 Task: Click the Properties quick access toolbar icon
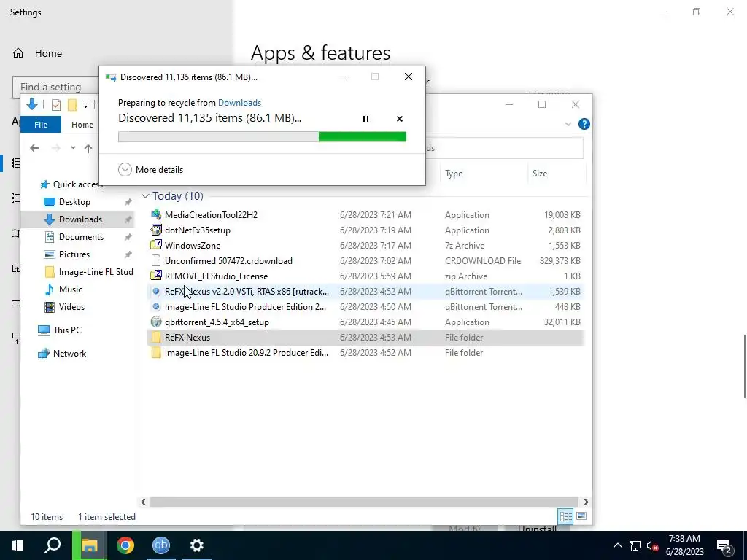click(55, 105)
